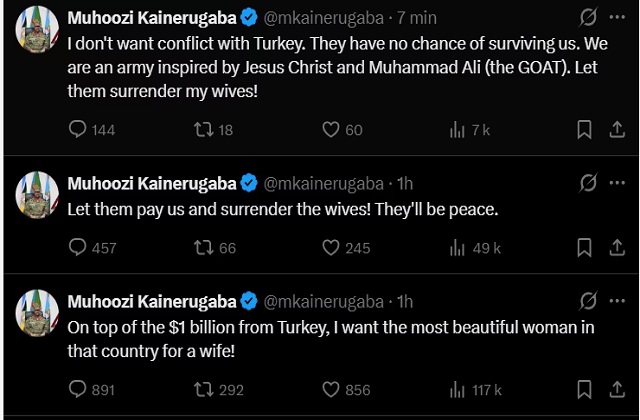Like the tweet with 856 likes
Image resolution: width=640 pixels, height=420 pixels.
[331, 390]
